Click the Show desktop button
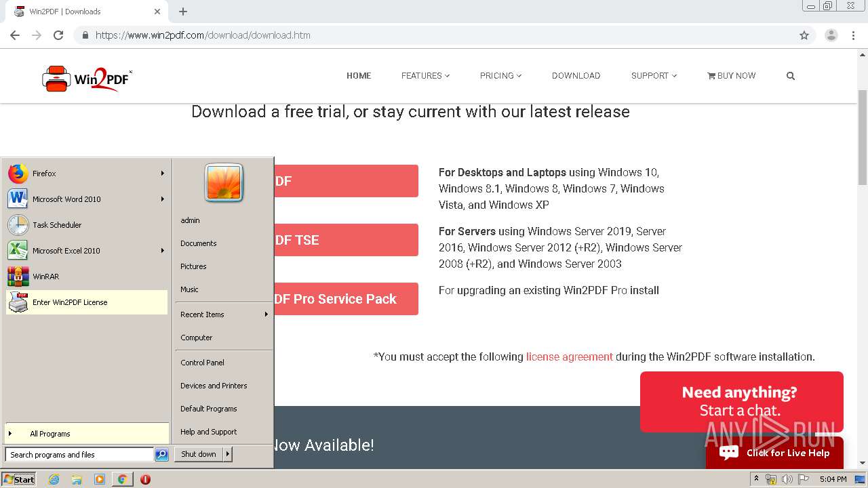This screenshot has height=488, width=868. point(861,479)
